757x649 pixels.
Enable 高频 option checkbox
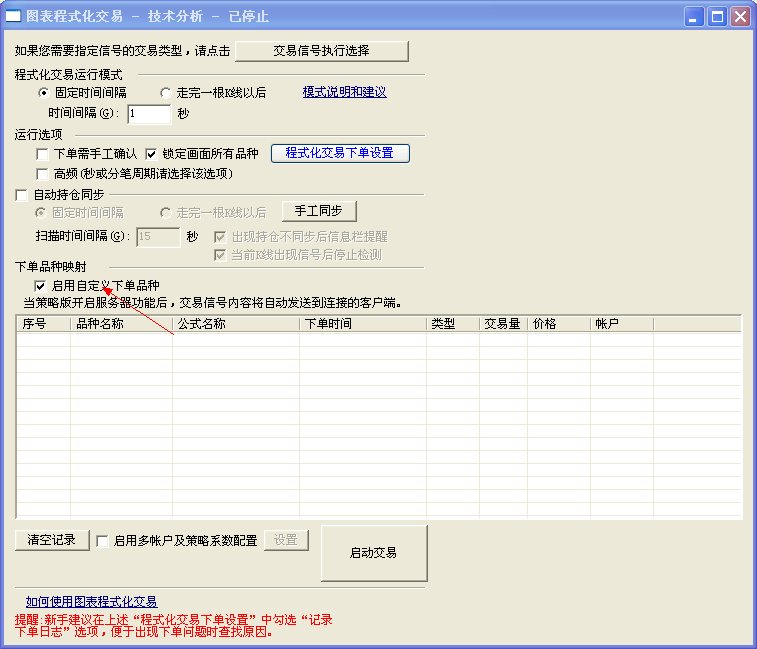[42, 173]
